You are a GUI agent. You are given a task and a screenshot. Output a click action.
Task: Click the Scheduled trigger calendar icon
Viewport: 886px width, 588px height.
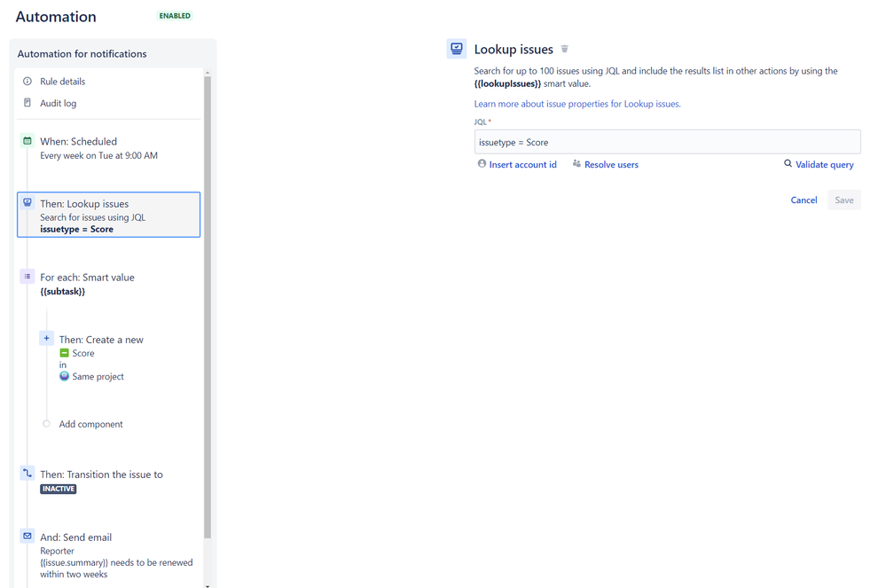pyautogui.click(x=27, y=141)
